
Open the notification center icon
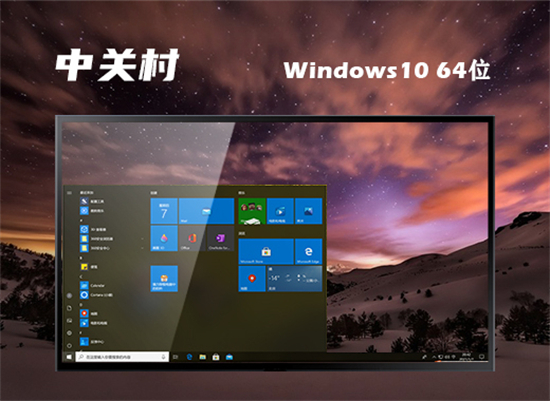[482, 357]
